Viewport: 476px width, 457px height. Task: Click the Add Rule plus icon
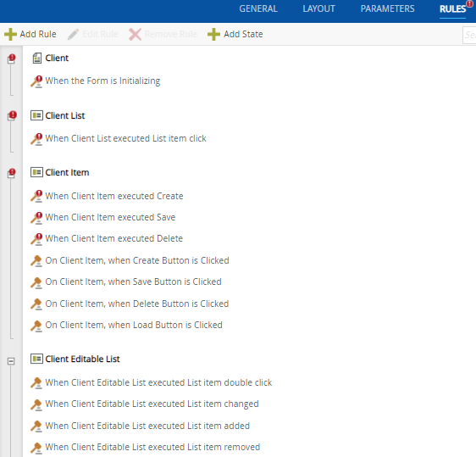pos(10,34)
